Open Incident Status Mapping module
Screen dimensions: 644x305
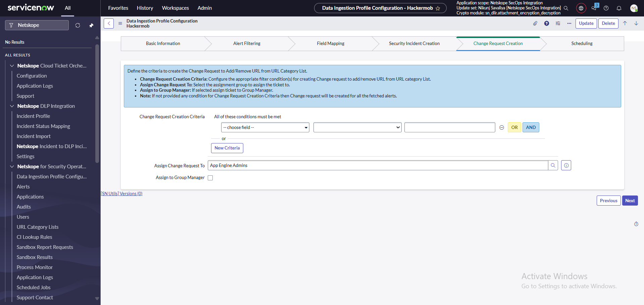point(43,126)
